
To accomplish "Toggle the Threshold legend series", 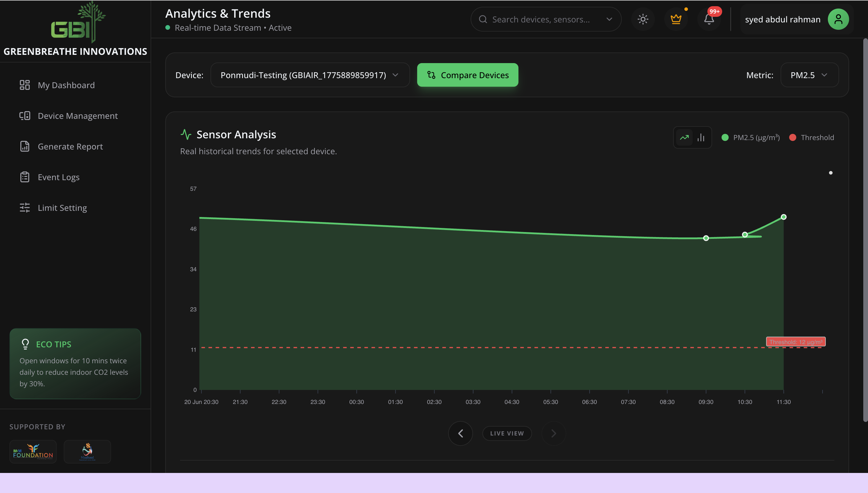I will [x=811, y=137].
